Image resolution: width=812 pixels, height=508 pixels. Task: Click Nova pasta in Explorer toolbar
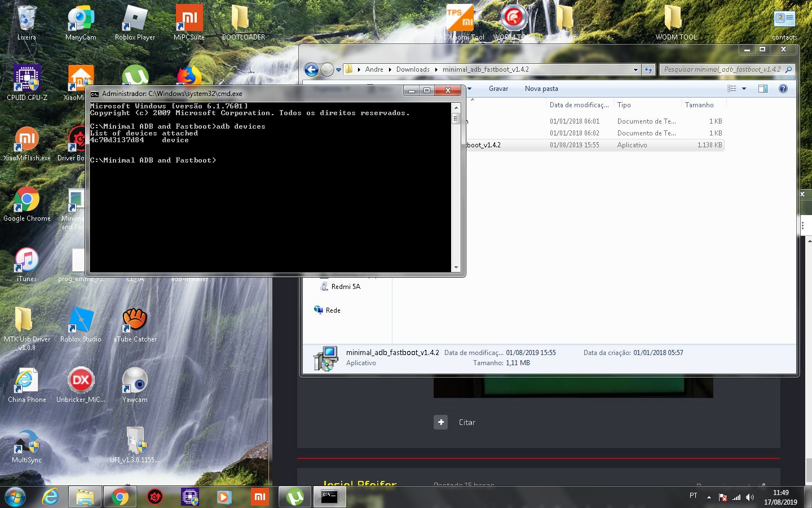[x=541, y=89]
